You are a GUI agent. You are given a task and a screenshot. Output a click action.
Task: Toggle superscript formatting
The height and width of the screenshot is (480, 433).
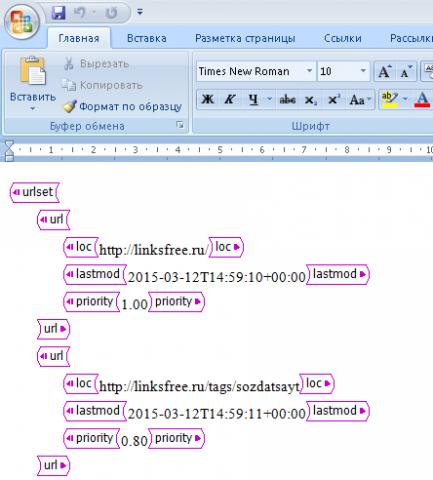(333, 99)
